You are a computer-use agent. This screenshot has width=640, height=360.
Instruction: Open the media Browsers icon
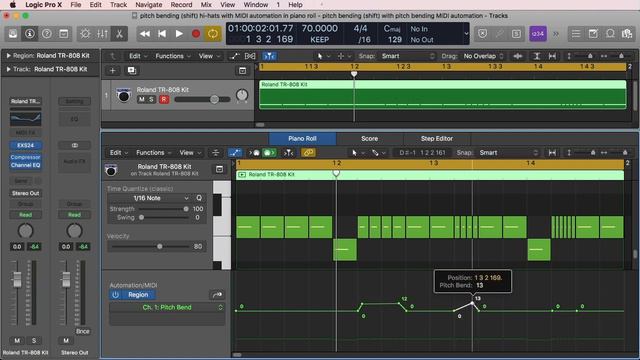[x=627, y=33]
